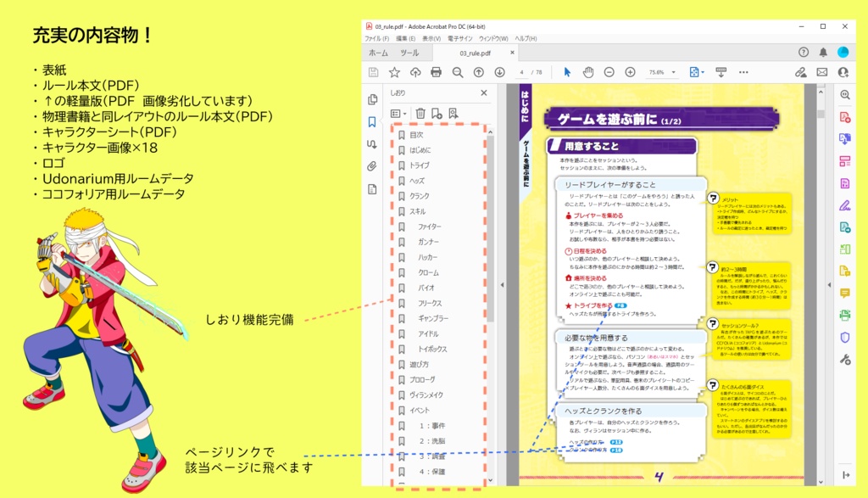Toggle the bookmarks panel icon in sidebar

[x=372, y=122]
